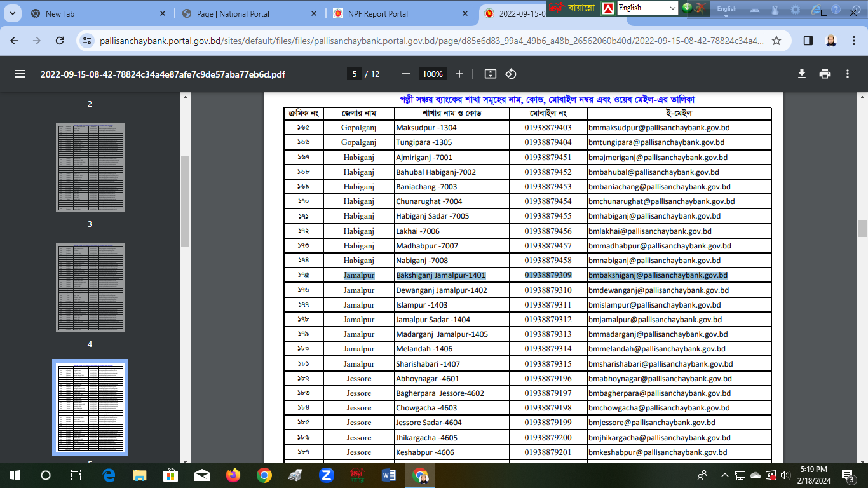
Task: Open the PDF viewer more actions menu
Action: point(848,74)
